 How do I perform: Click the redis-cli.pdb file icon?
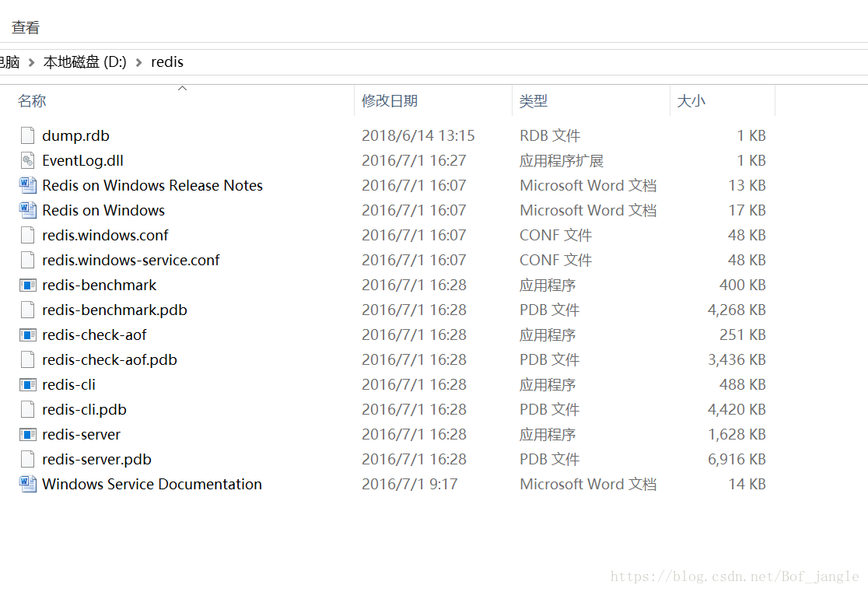28,410
